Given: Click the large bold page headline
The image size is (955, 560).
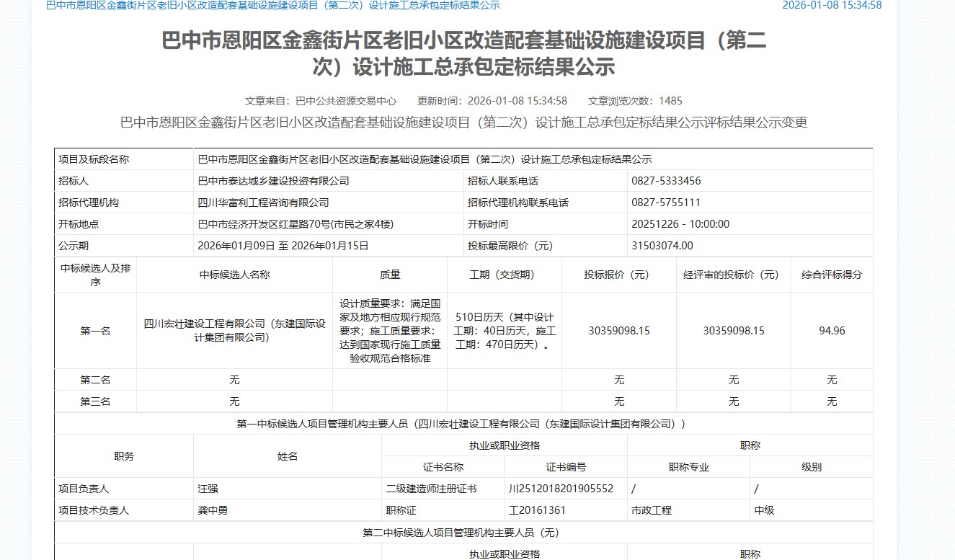Looking at the screenshot, I should pos(463,54).
